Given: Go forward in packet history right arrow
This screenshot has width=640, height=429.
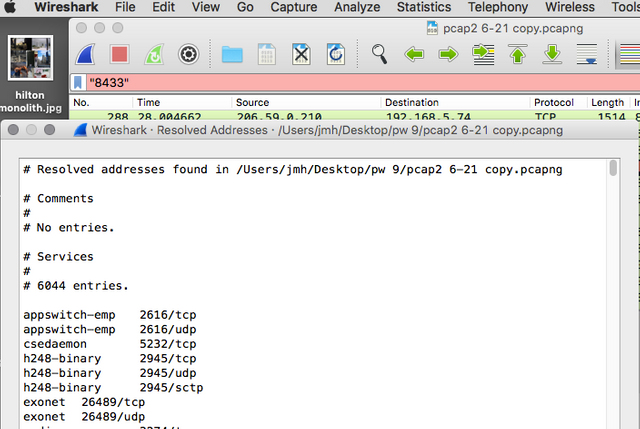Looking at the screenshot, I should [x=448, y=54].
